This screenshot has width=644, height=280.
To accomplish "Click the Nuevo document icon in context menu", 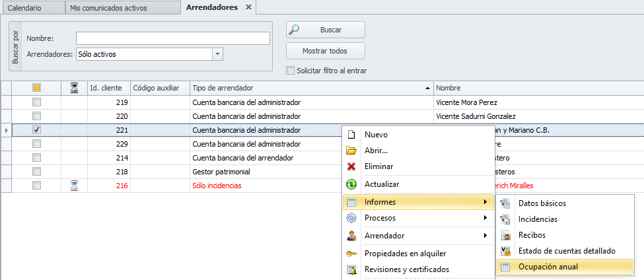I will click(351, 135).
